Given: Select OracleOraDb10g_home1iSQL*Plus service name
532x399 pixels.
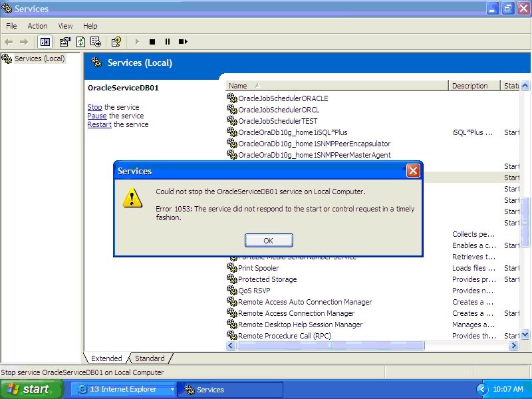Looking at the screenshot, I should [293, 132].
